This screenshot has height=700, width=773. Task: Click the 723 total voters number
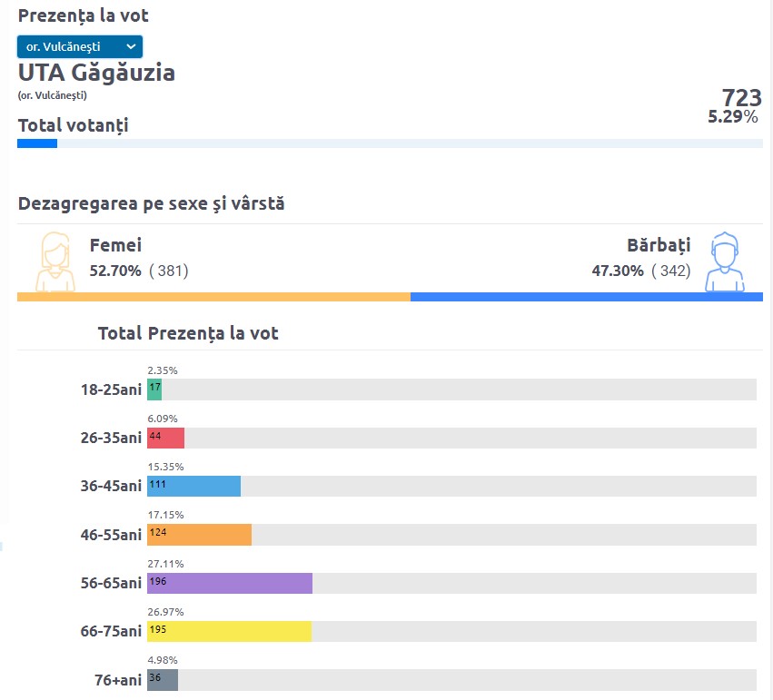point(742,97)
